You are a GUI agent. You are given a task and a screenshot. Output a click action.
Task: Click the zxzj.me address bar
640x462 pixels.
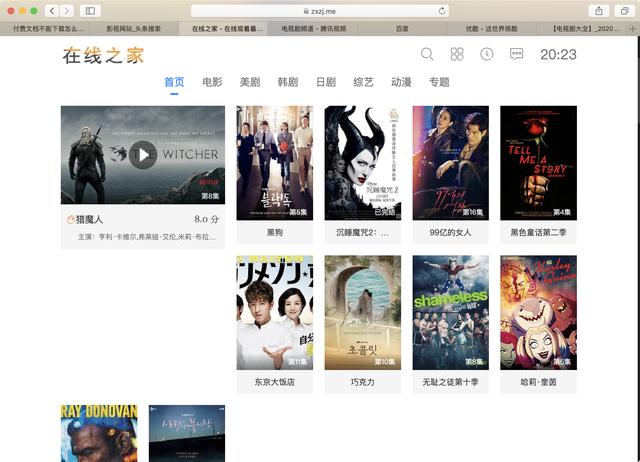pos(320,11)
